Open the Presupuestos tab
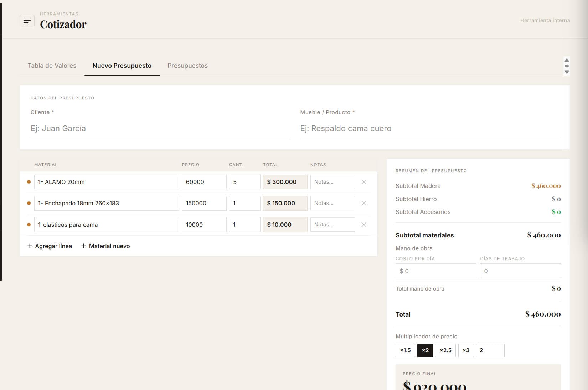Image resolution: width=588 pixels, height=390 pixels. [188, 66]
